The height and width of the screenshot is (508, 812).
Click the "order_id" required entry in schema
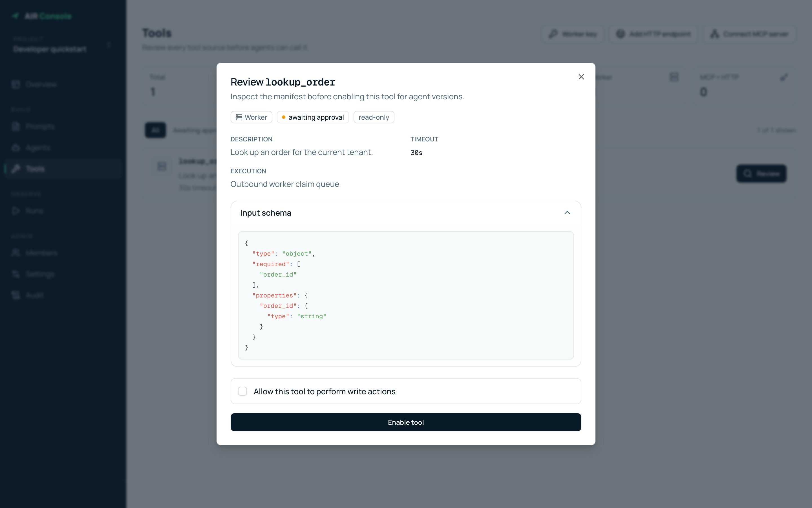(278, 275)
